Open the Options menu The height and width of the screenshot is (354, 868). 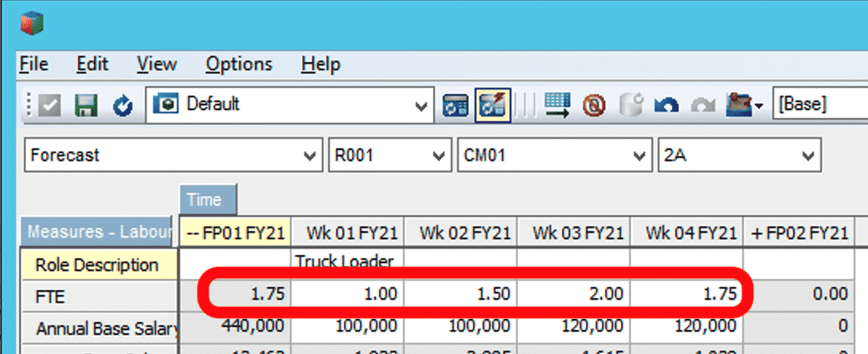click(239, 65)
